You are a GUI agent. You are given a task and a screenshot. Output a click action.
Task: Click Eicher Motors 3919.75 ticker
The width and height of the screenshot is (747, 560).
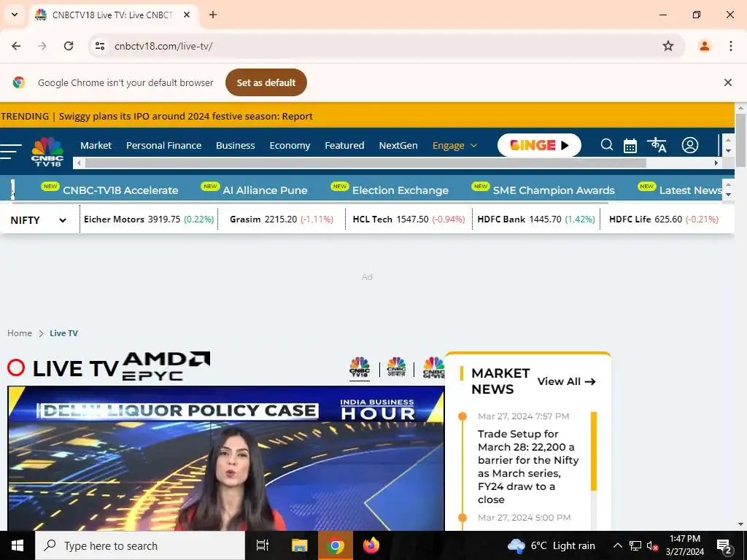pos(149,219)
